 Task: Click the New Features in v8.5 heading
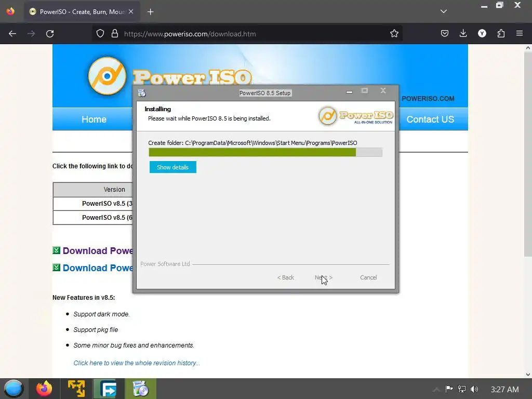(84, 298)
